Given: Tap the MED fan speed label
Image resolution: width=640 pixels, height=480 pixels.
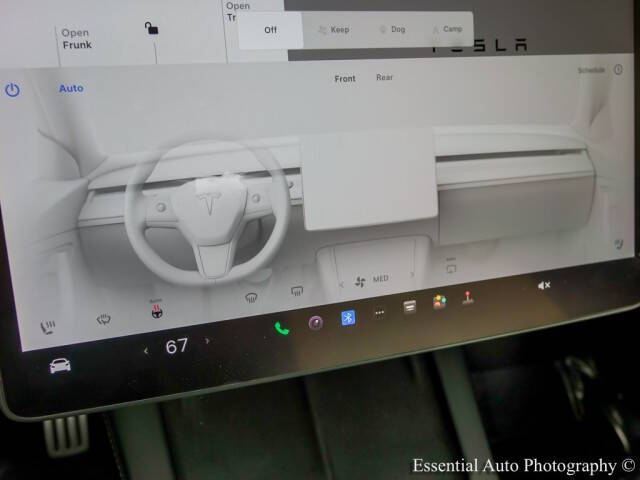Looking at the screenshot, I should [x=380, y=279].
